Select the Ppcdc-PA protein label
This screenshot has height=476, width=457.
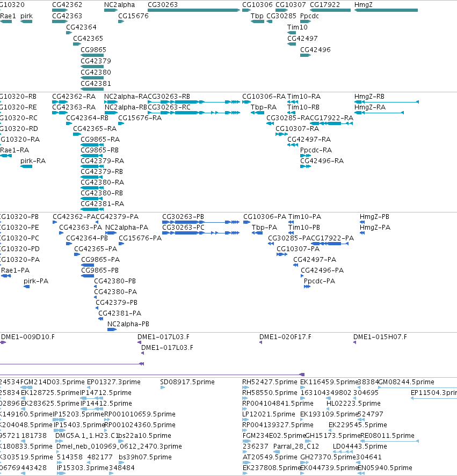[320, 281]
